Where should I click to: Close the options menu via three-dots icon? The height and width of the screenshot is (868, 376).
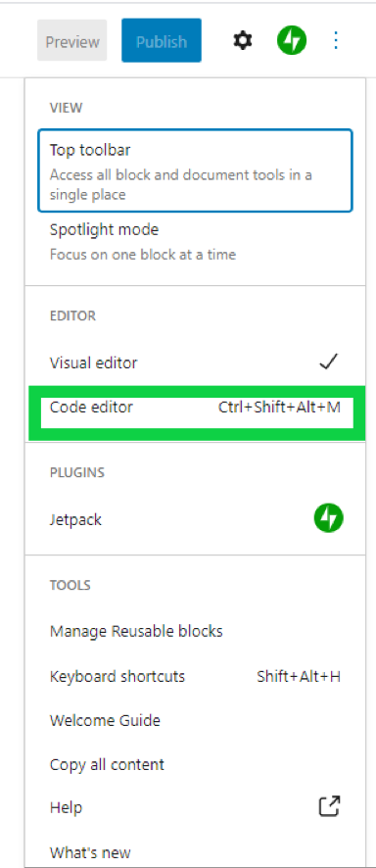pyautogui.click(x=336, y=41)
